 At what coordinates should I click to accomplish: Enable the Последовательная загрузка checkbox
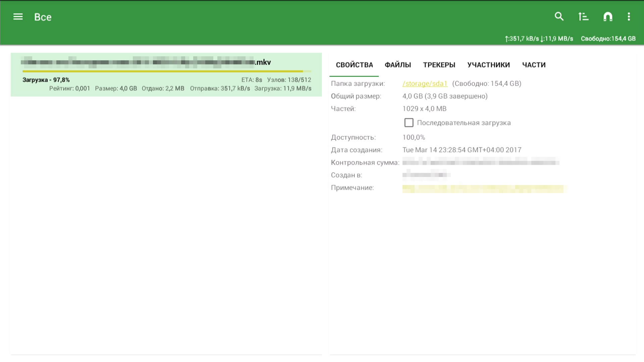(x=409, y=123)
